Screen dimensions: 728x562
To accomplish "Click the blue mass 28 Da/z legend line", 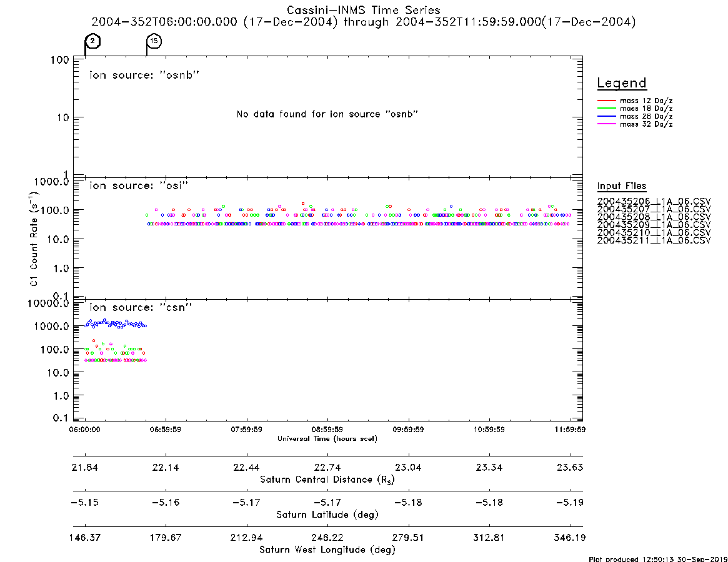I will [x=606, y=117].
